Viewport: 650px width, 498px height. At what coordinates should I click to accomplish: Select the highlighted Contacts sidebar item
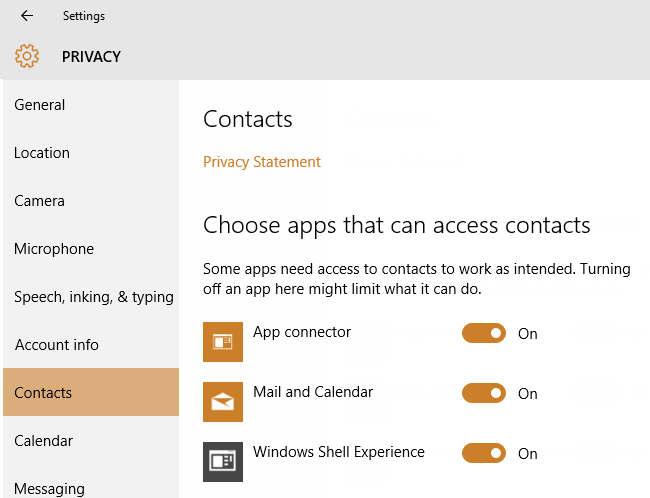(x=91, y=392)
